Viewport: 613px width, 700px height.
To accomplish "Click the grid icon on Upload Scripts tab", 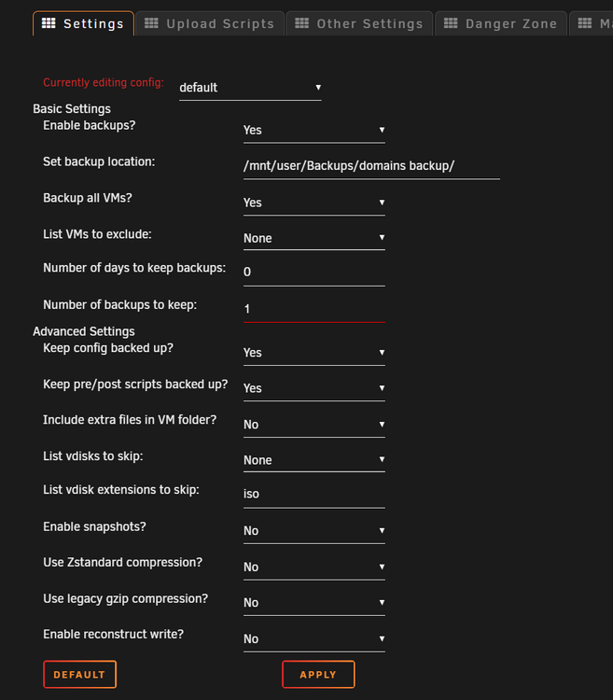I will tap(151, 23).
